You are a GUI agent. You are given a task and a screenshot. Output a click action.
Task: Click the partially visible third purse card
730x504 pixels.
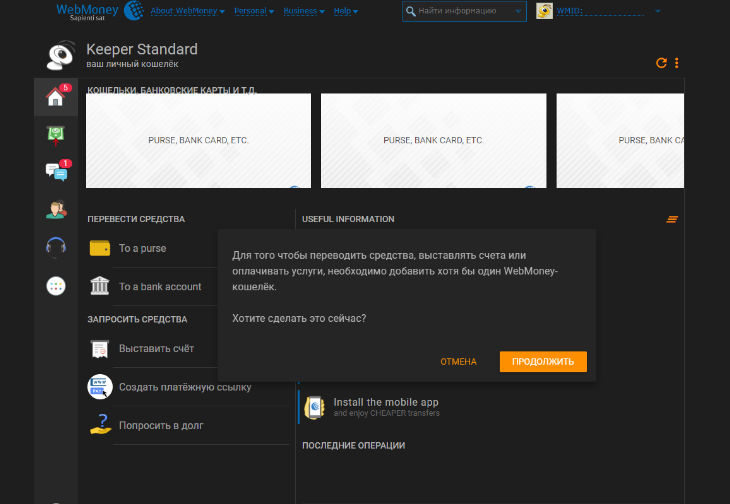pos(620,141)
